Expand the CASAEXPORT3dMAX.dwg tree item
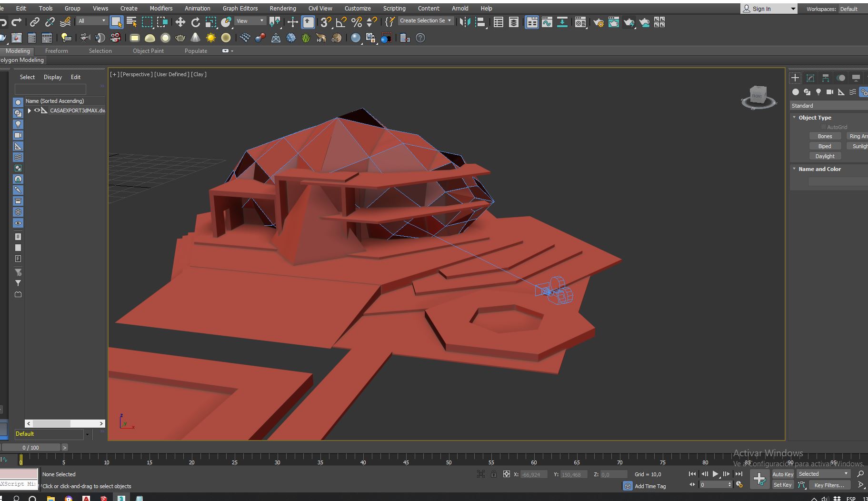 click(30, 110)
